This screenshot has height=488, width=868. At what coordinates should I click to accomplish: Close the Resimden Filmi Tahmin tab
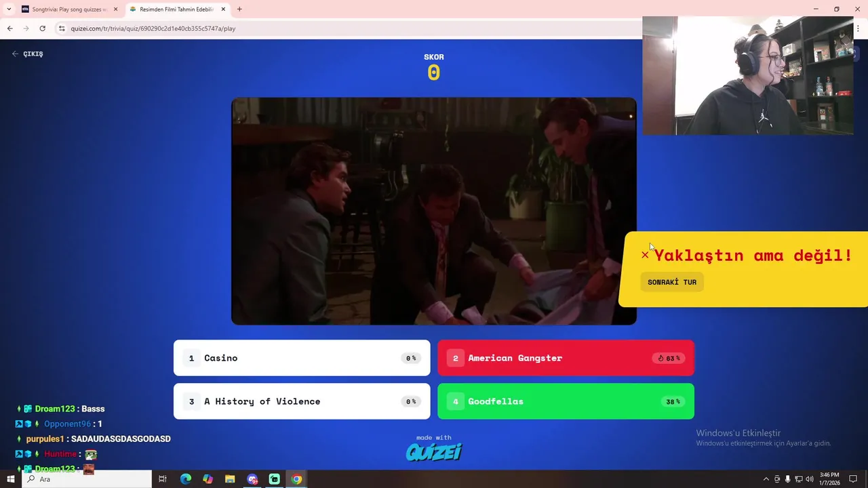click(223, 9)
